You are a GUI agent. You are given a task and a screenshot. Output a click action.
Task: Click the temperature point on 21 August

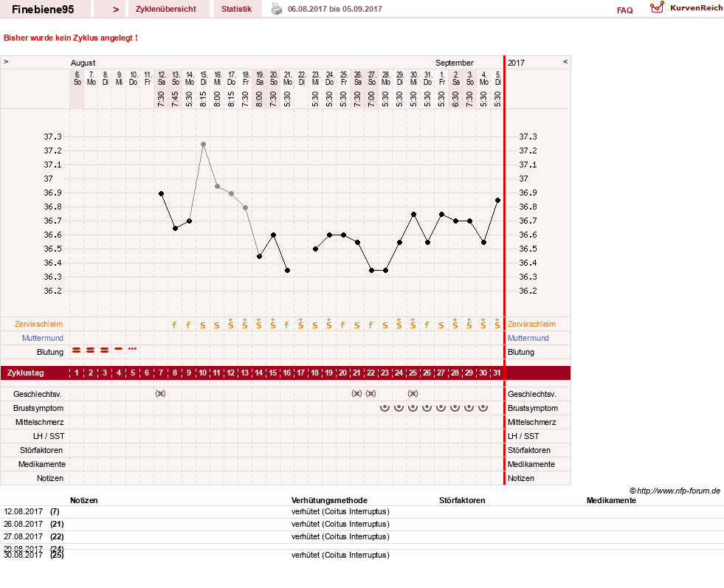tap(287, 271)
